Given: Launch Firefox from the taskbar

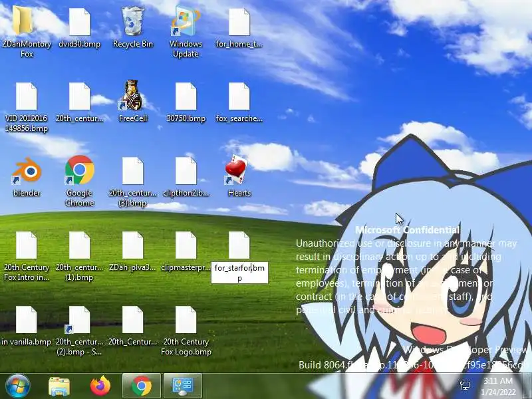Looking at the screenshot, I should pos(101,386).
